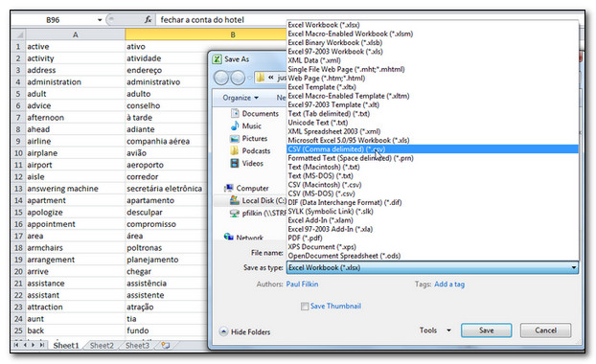Select the Local Disk (C:) drive icon

tap(235, 200)
